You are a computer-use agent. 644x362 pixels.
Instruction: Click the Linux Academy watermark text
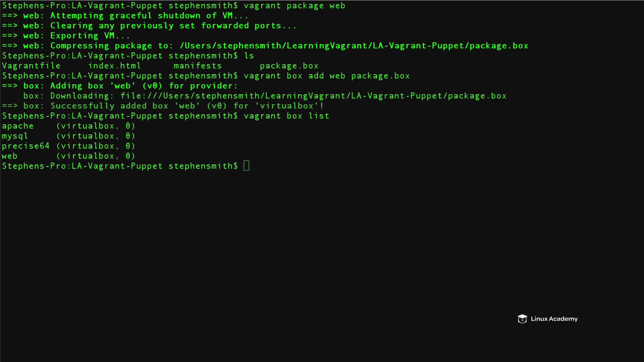click(x=554, y=319)
